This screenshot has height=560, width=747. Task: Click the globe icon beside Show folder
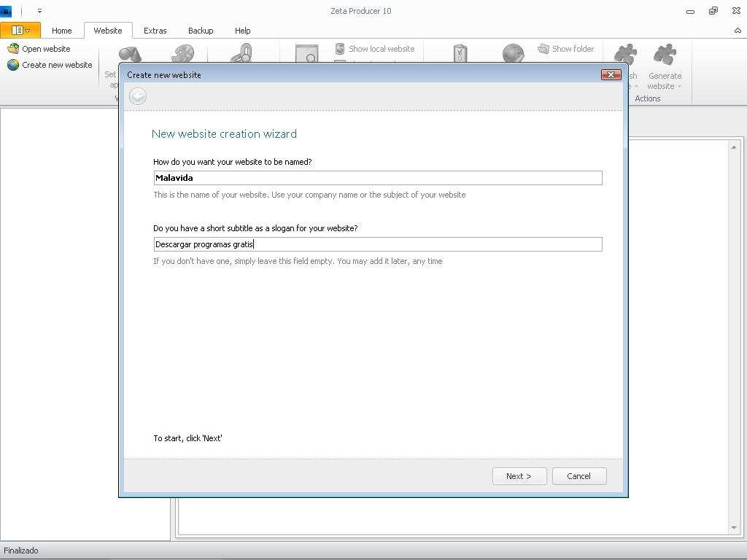pyautogui.click(x=513, y=53)
